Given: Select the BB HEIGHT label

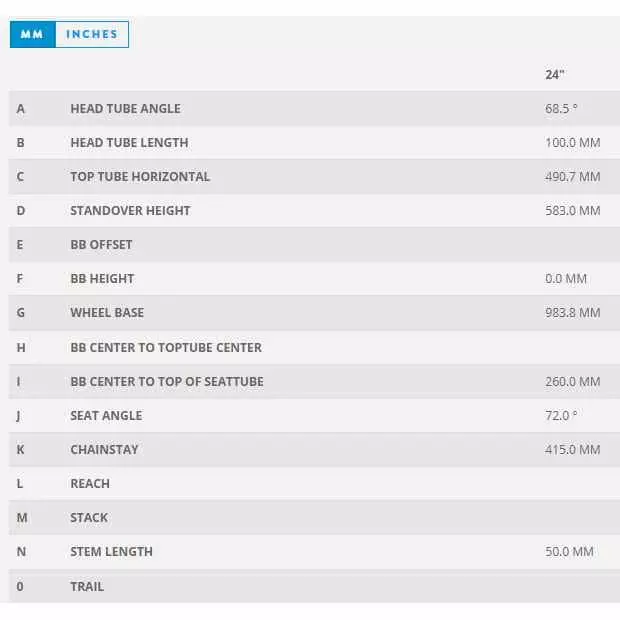Looking at the screenshot, I should 102,279.
